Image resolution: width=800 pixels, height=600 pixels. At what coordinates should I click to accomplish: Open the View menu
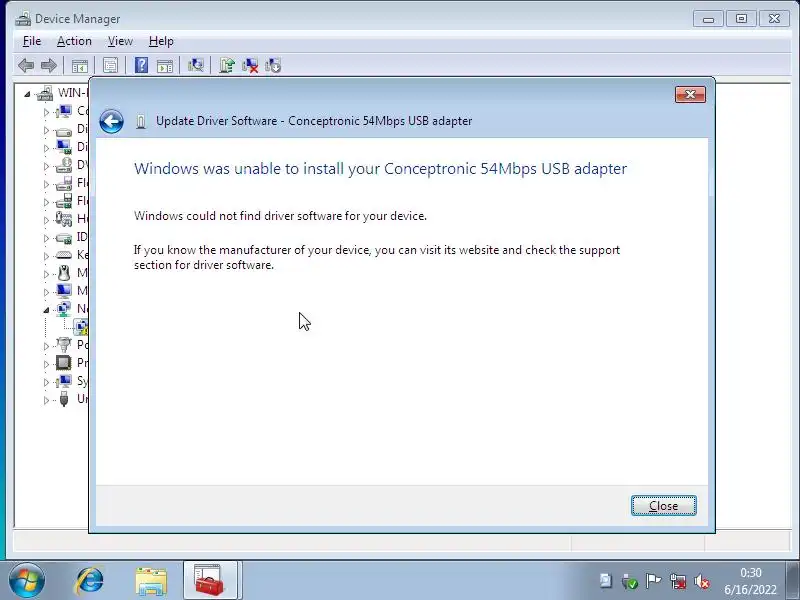pyautogui.click(x=120, y=41)
